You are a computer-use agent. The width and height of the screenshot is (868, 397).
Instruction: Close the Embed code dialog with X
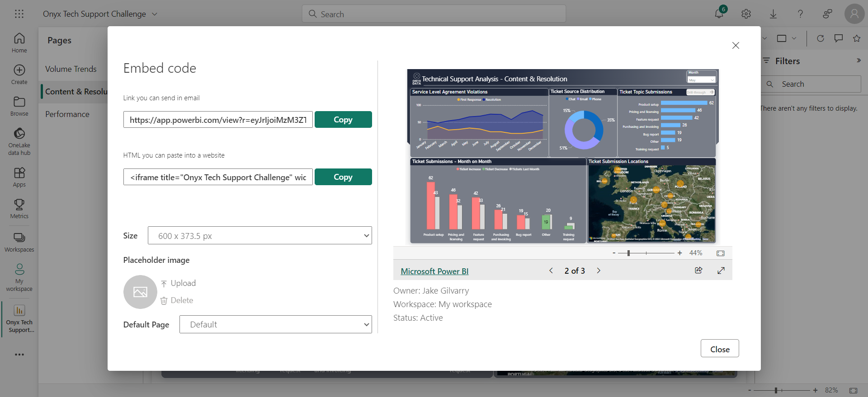tap(736, 45)
